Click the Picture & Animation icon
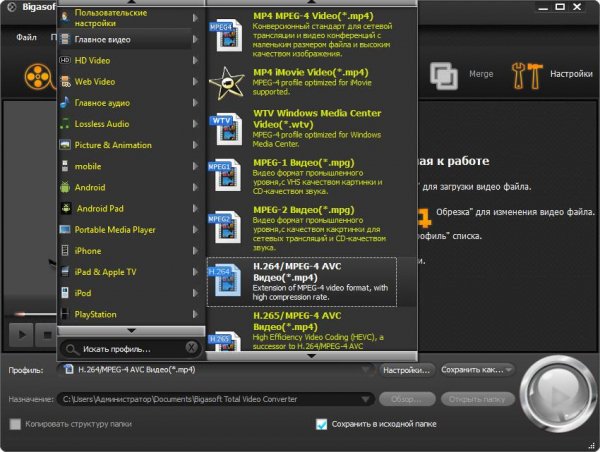The width and height of the screenshot is (600, 452). pos(65,145)
